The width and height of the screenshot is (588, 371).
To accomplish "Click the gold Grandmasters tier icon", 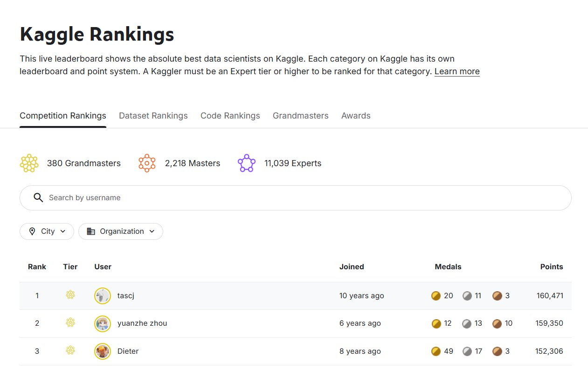I will click(x=29, y=163).
